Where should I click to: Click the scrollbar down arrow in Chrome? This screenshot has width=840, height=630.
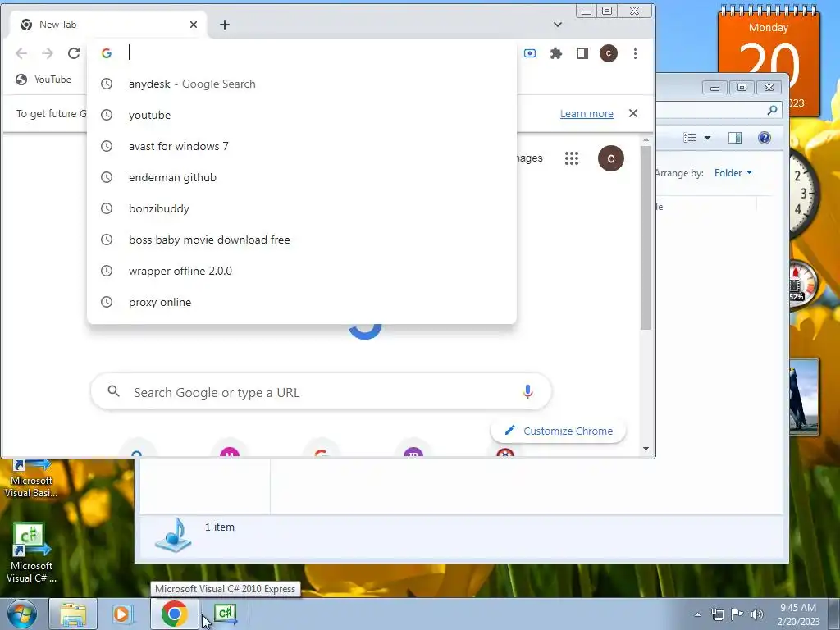pos(646,449)
